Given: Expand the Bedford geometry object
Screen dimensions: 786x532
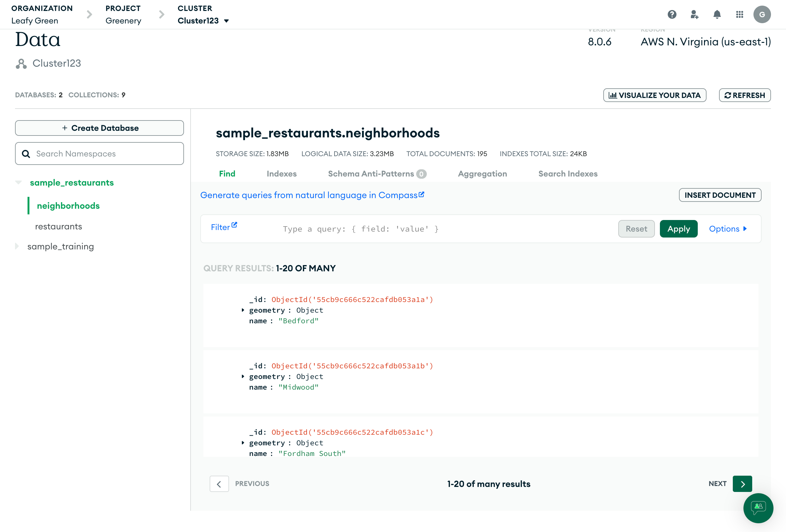Looking at the screenshot, I should (x=243, y=310).
